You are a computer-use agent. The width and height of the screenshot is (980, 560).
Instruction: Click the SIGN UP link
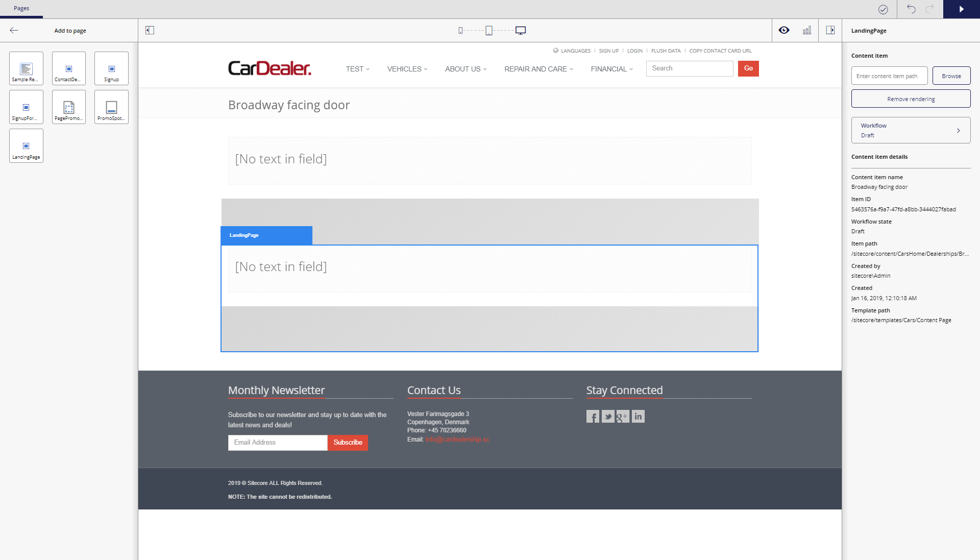pyautogui.click(x=608, y=51)
